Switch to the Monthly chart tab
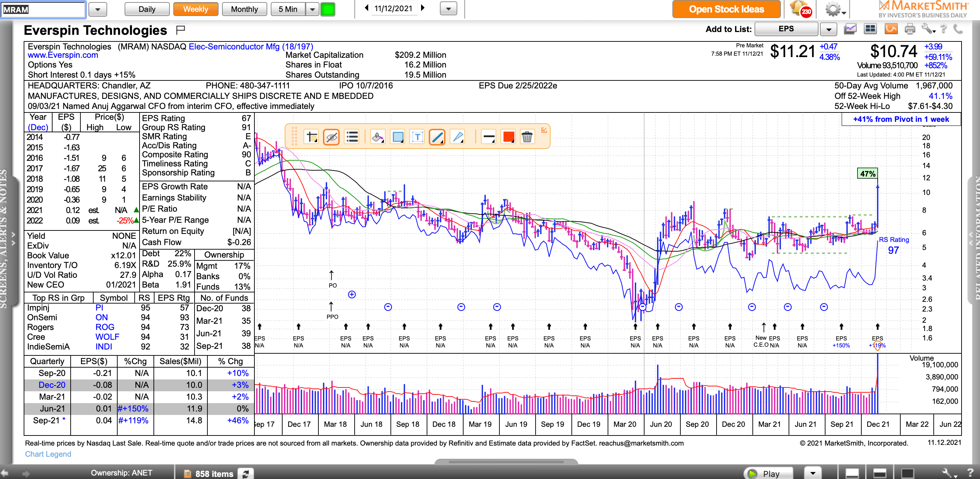This screenshot has width=980, height=479. (x=244, y=9)
